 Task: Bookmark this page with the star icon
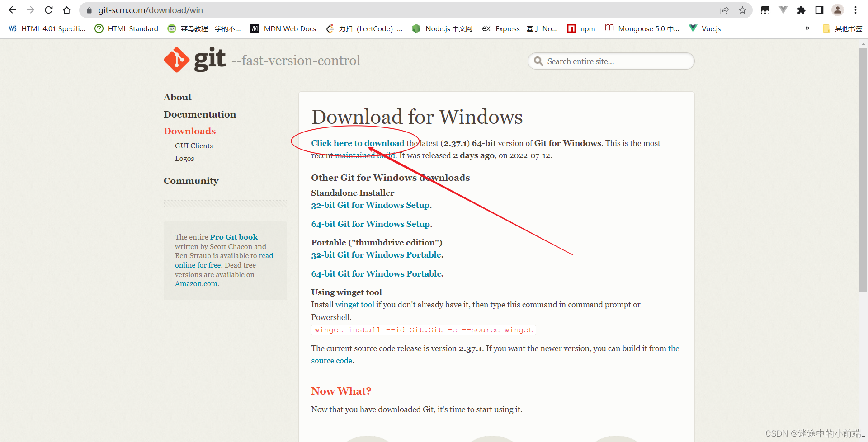click(742, 10)
